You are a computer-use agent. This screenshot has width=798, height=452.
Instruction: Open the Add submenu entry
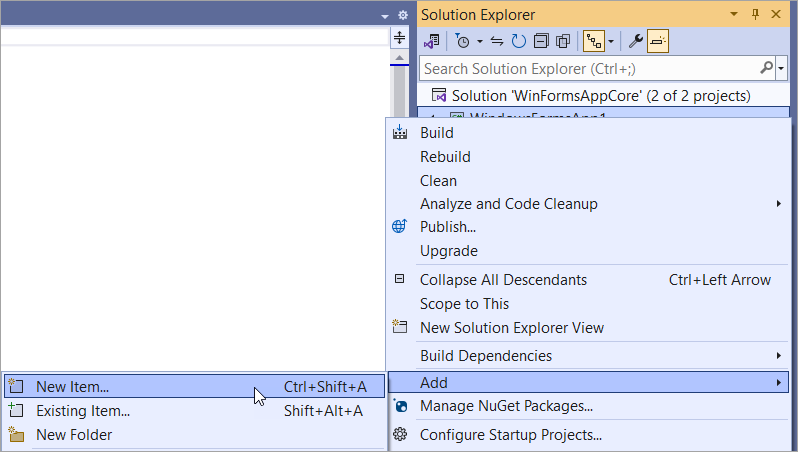(588, 382)
